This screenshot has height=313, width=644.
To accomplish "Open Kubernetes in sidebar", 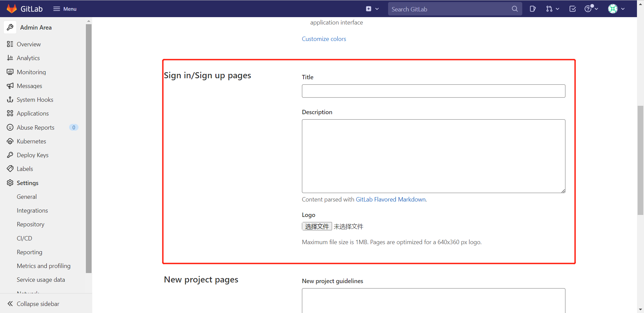I will pyautogui.click(x=32, y=141).
